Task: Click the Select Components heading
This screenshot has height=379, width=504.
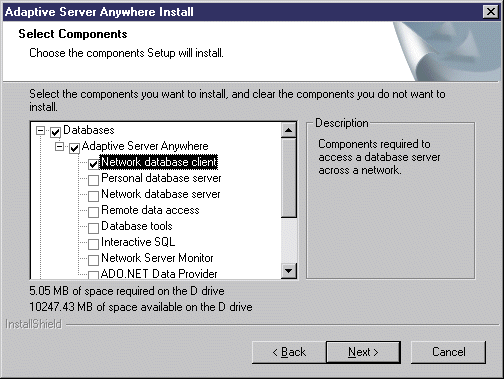Action: click(x=73, y=34)
